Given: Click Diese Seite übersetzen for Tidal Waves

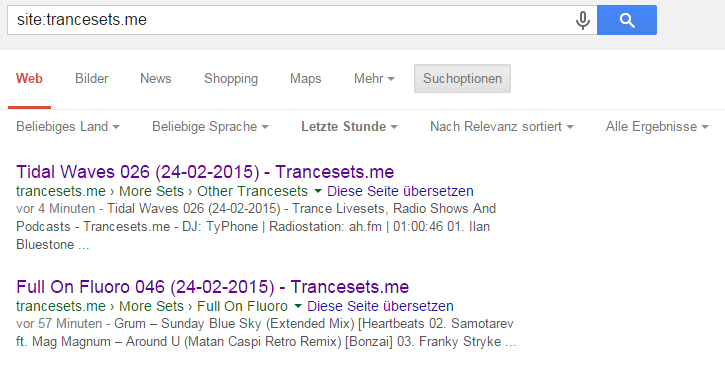Looking at the screenshot, I should tap(400, 191).
